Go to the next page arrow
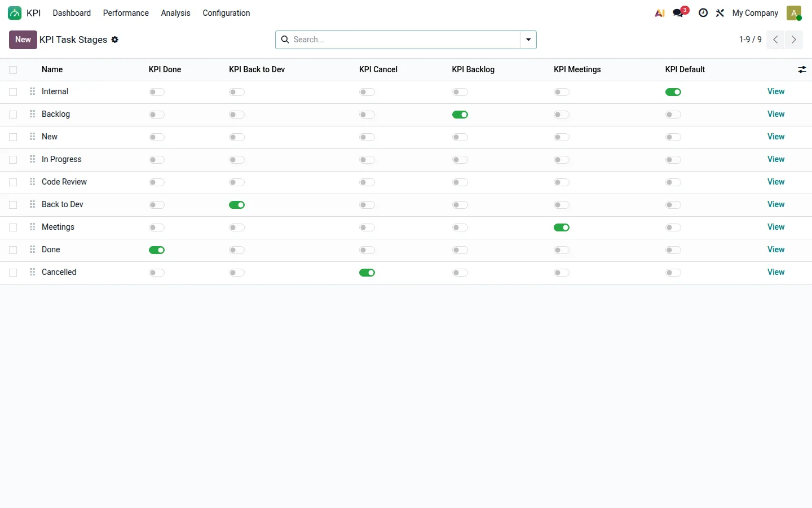The image size is (812, 508). coord(794,40)
